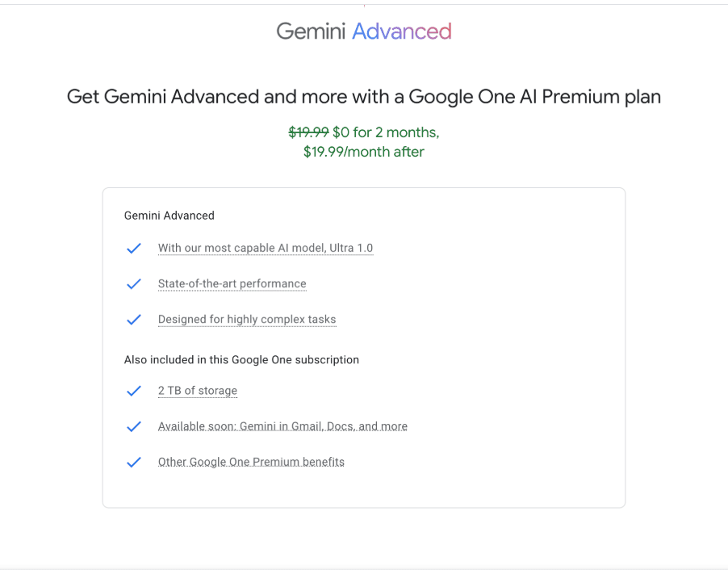Open the 2 TB of storage details link
728x570 pixels.
tap(198, 390)
